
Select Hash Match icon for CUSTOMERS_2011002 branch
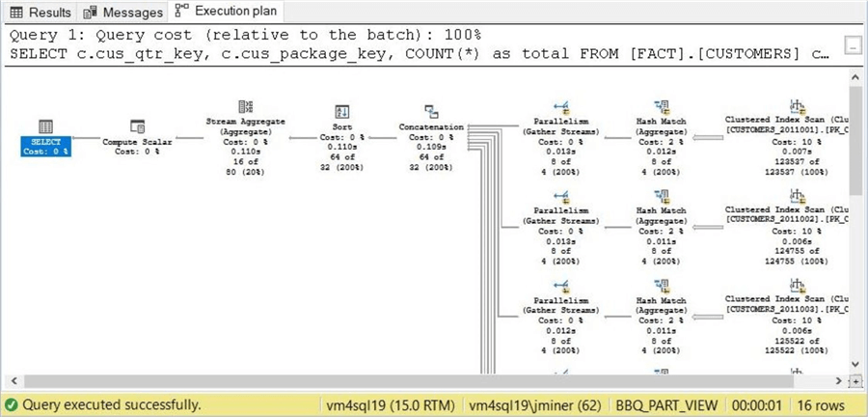661,197
